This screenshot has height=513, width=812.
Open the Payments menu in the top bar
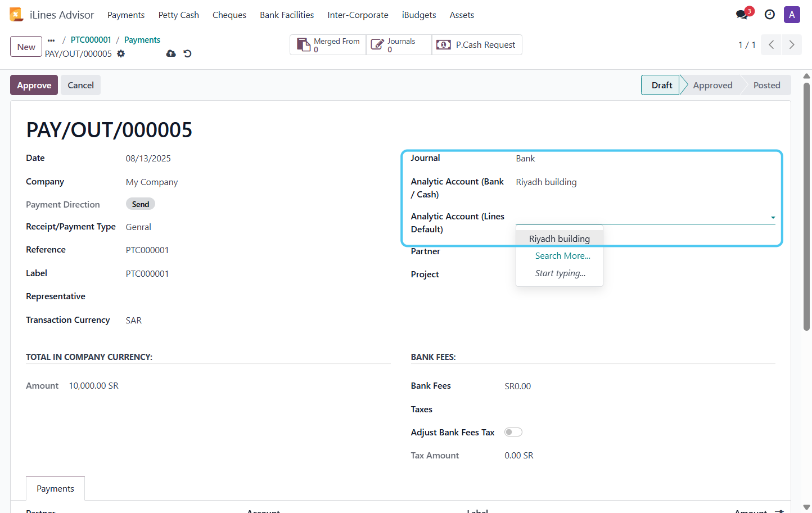pos(126,15)
